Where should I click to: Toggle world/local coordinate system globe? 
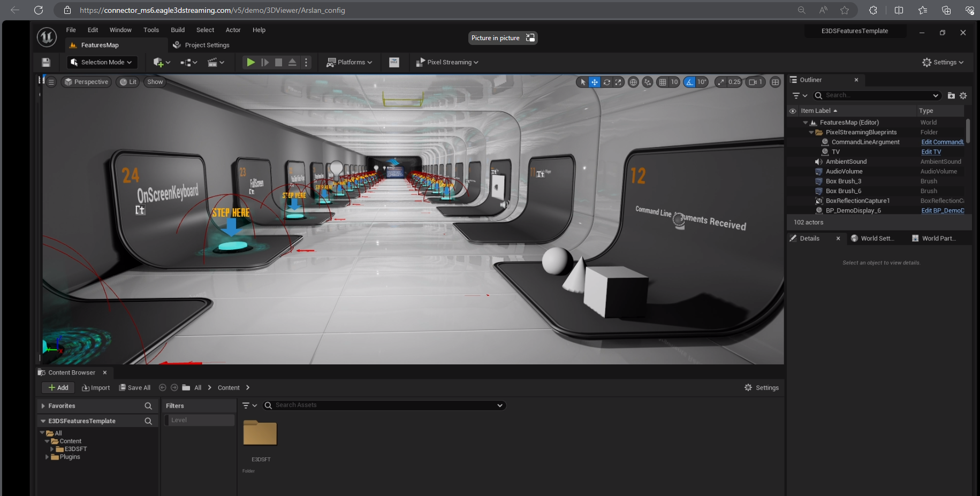(x=633, y=82)
